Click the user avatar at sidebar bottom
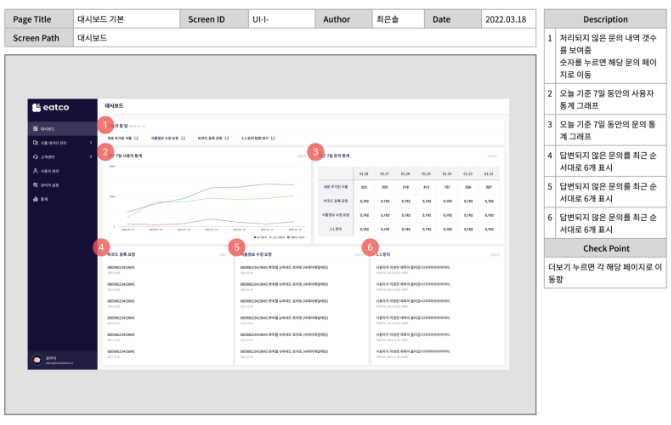Screen dimensions: 671x425 [x=37, y=360]
